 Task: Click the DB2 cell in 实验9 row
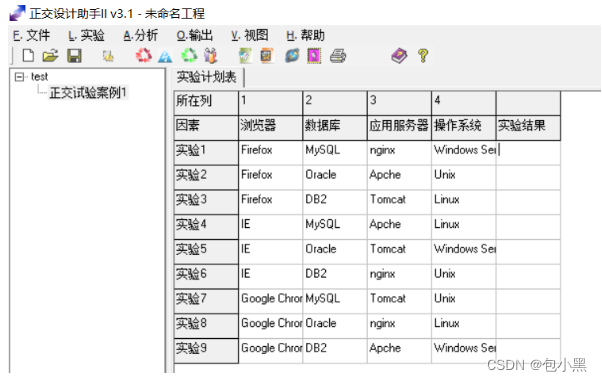335,351
